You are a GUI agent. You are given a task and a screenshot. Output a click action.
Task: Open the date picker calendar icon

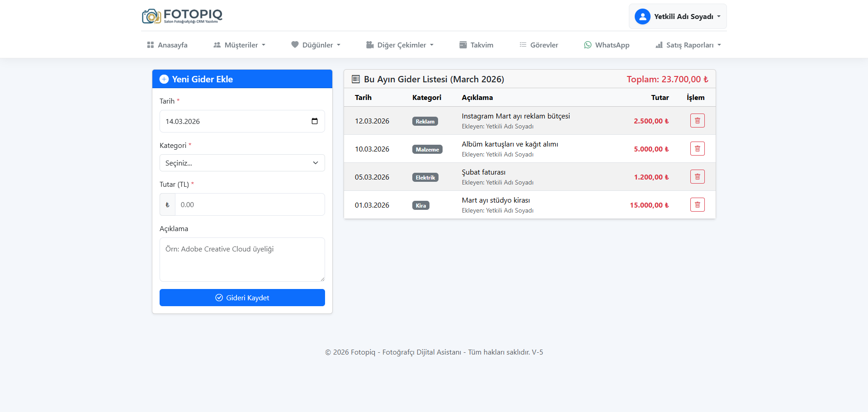click(x=315, y=121)
